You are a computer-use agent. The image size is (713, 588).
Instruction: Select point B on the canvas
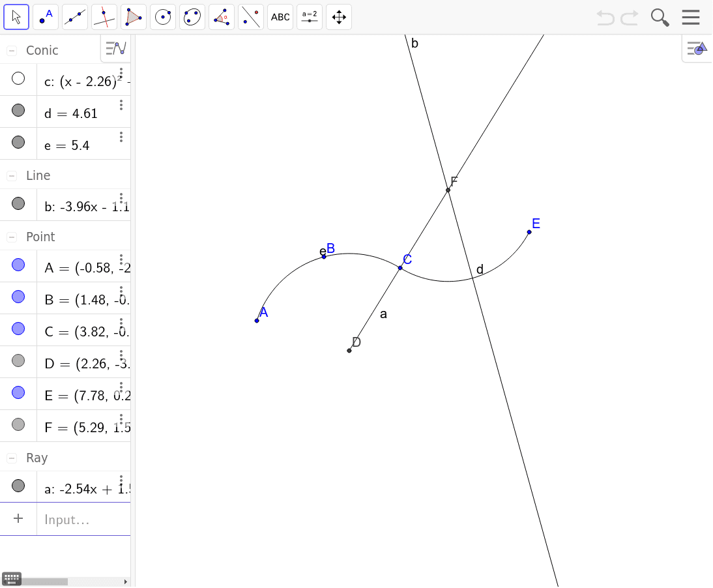(x=324, y=257)
